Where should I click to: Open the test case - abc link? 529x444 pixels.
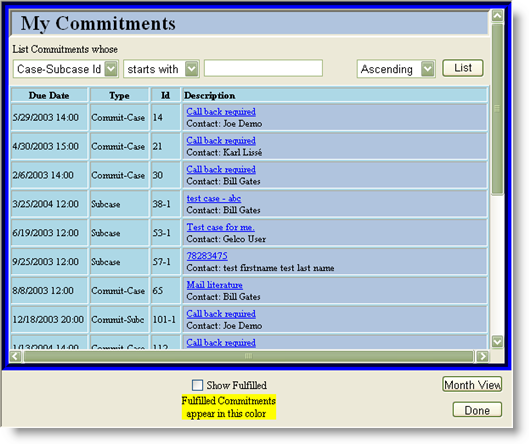pyautogui.click(x=214, y=198)
